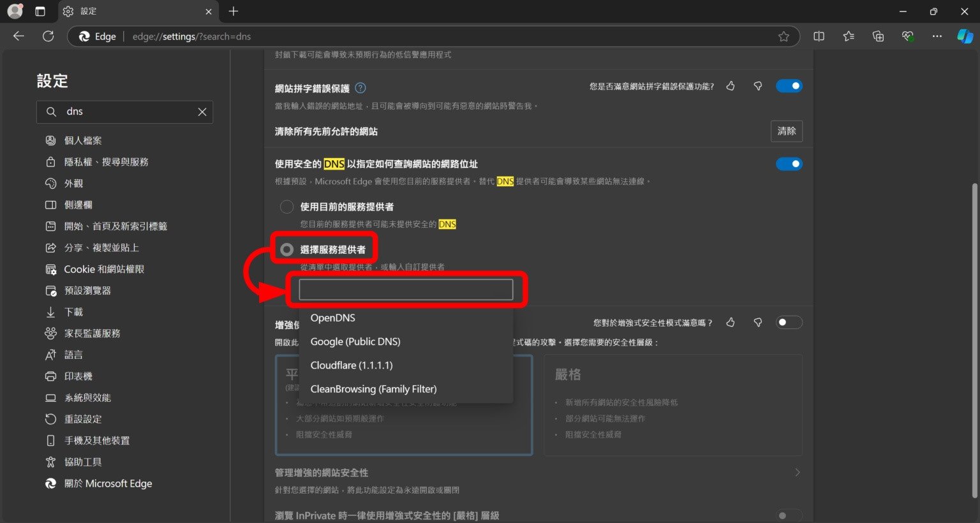Open 側邊欄 settings
The width and height of the screenshot is (980, 523).
click(78, 205)
